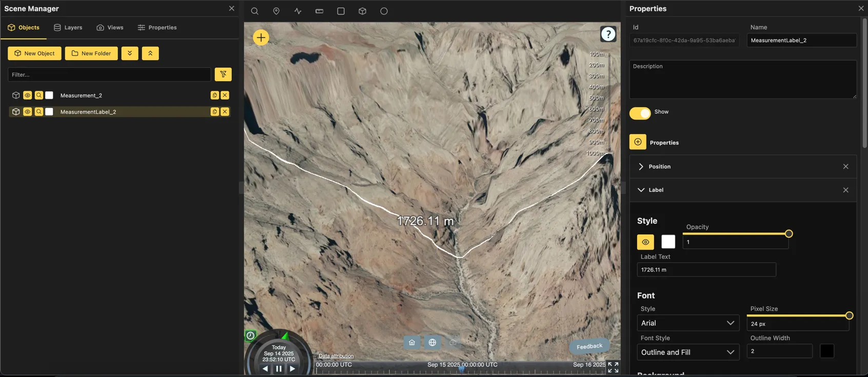Toggle label visibility eye in Style section
Image resolution: width=868 pixels, height=377 pixels.
point(645,242)
